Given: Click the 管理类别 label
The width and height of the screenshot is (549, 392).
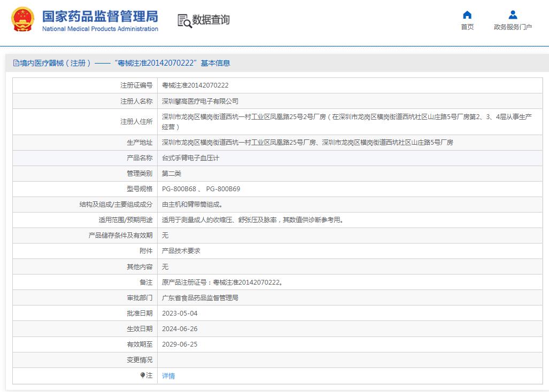Looking at the screenshot, I should [x=140, y=174].
